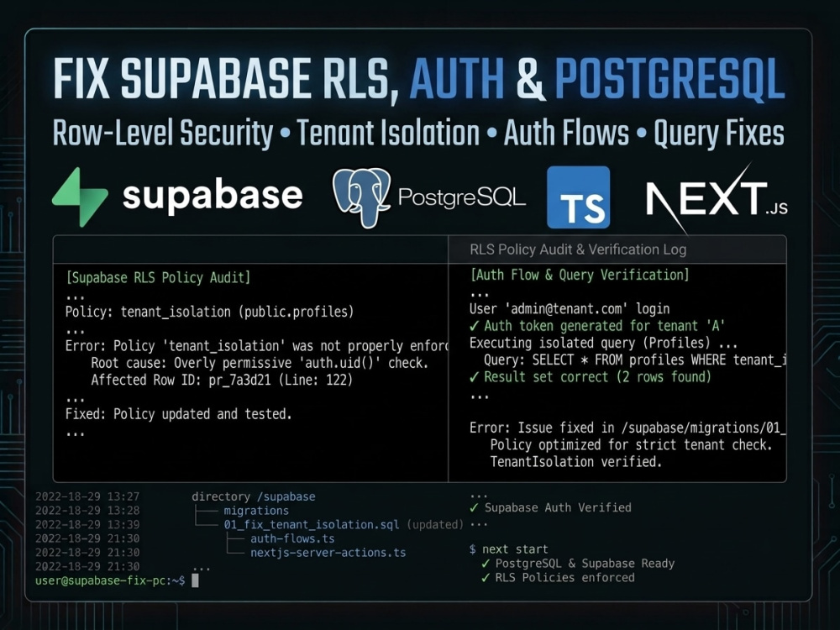Screen dimensions: 840x630
Task: Click checkmark beside 'Result set correct'
Action: tap(474, 377)
